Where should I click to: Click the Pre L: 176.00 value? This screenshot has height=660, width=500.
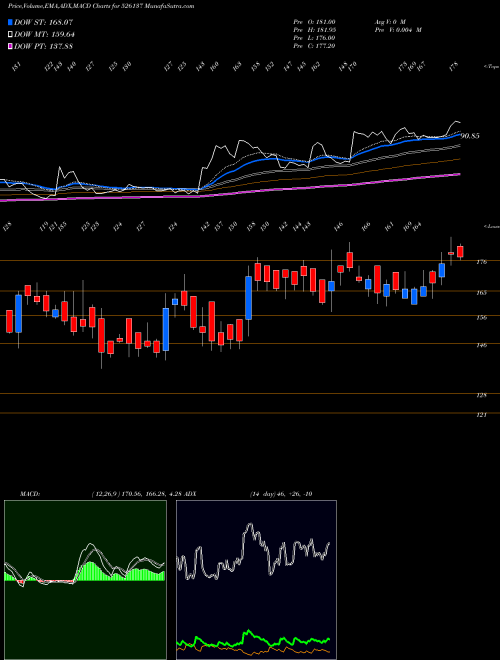(x=314, y=38)
